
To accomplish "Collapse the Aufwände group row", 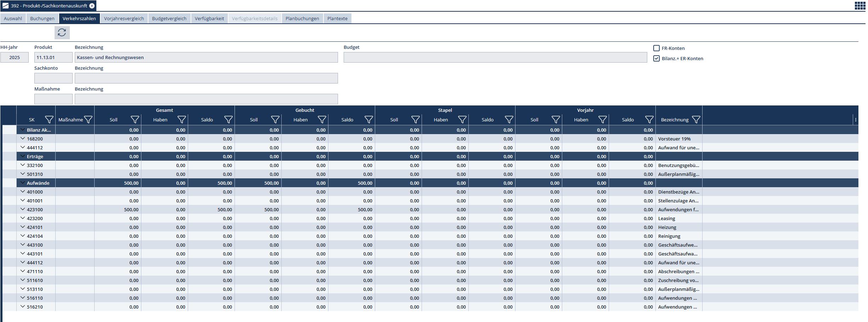I will coord(23,183).
